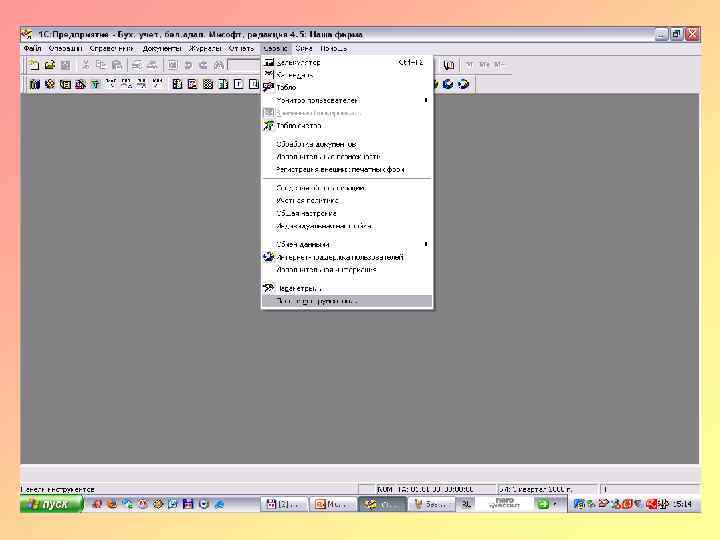This screenshot has width=720, height=540.
Task: Open the Помощь menu
Action: tap(333, 48)
